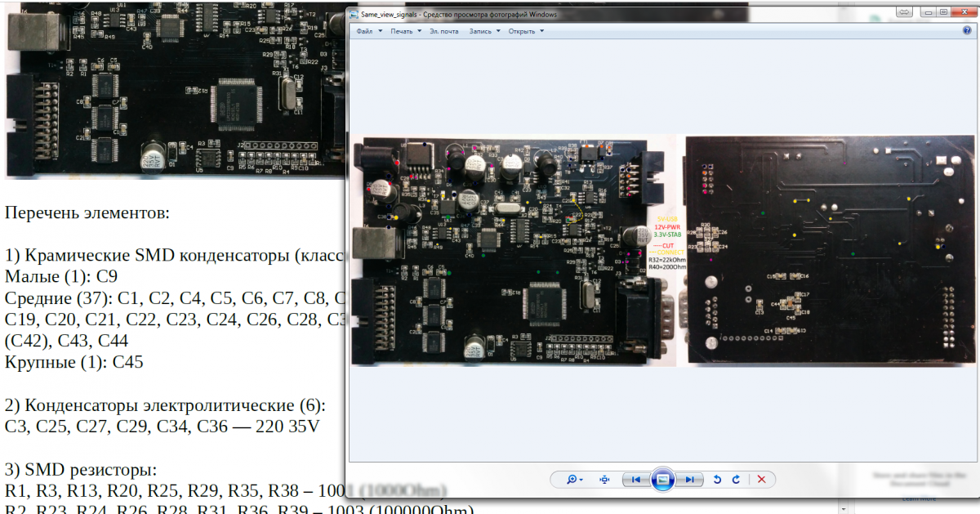
Task: Maximize the Photo Viewer window
Action: point(943,11)
